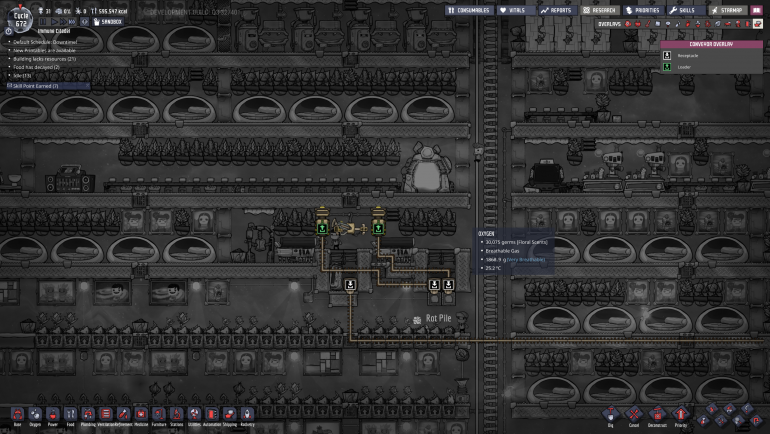Toggle the Automation overlay icon
Viewport: 770px width, 434px height.
tap(748, 24)
